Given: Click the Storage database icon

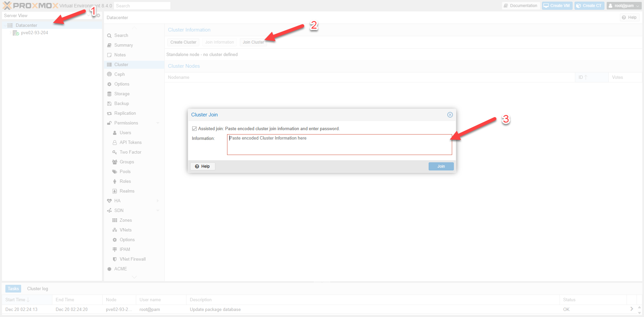Looking at the screenshot, I should (109, 94).
